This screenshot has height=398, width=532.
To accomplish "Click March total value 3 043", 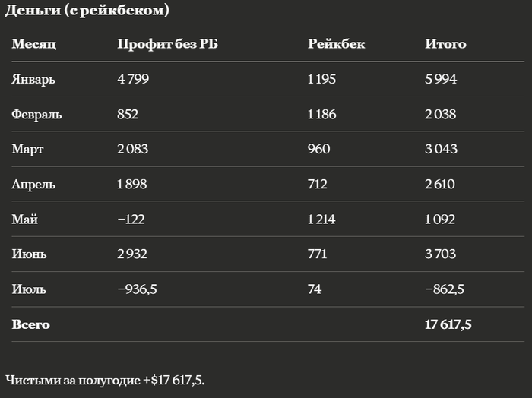I will tap(441, 149).
